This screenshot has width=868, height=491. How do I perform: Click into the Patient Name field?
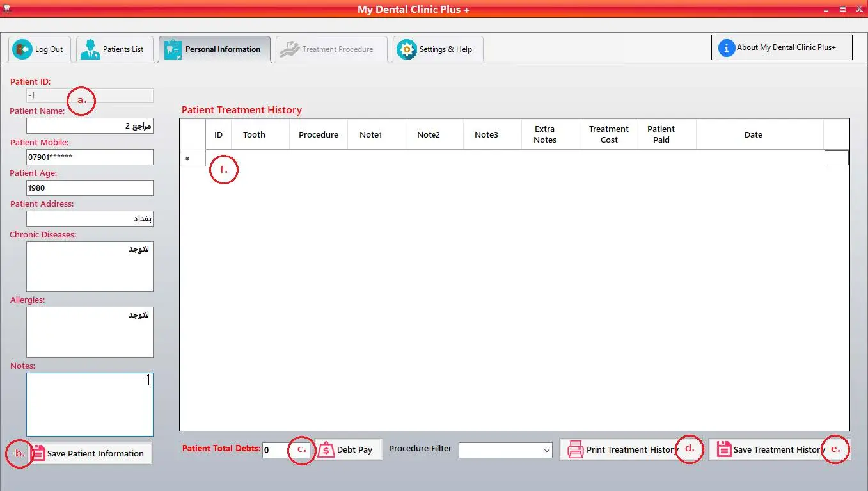point(90,126)
